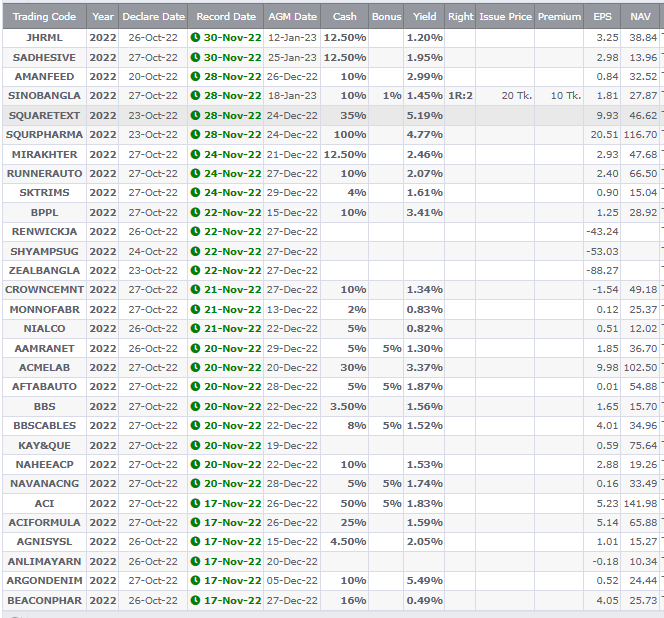Sort by the Premium column header

coord(559,17)
